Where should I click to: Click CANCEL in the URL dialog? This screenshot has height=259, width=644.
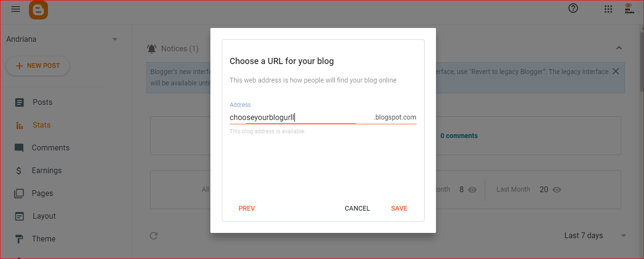(x=357, y=208)
